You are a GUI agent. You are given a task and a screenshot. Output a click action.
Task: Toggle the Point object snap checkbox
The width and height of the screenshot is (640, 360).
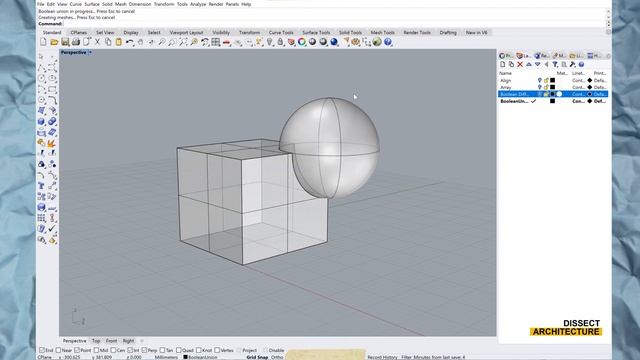(77, 350)
